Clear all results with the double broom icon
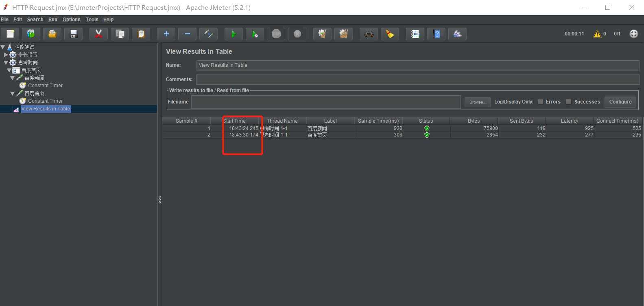Image resolution: width=644 pixels, height=306 pixels. click(x=343, y=34)
